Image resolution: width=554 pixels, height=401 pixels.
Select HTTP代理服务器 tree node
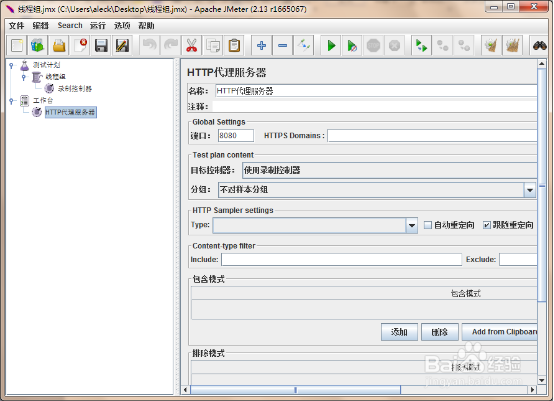coord(71,112)
